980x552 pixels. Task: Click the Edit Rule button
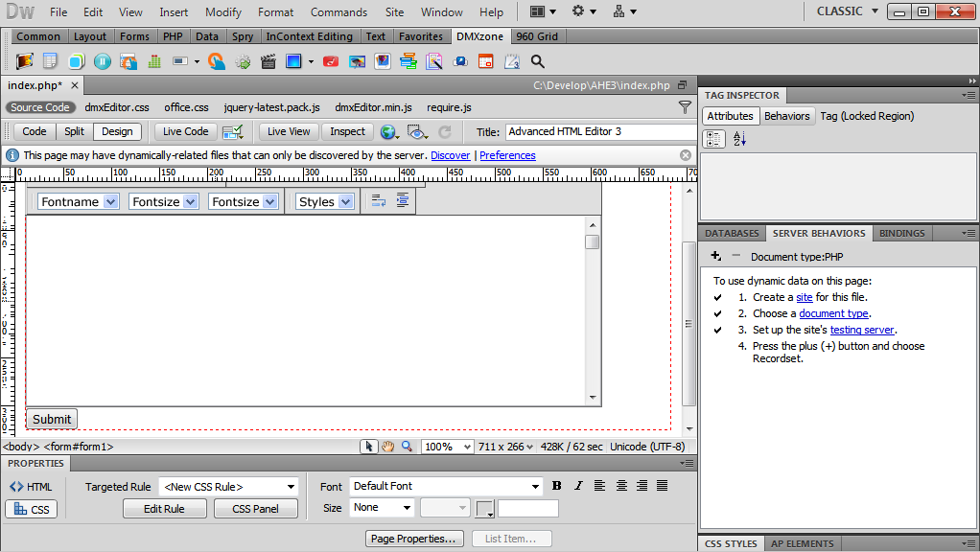164,509
